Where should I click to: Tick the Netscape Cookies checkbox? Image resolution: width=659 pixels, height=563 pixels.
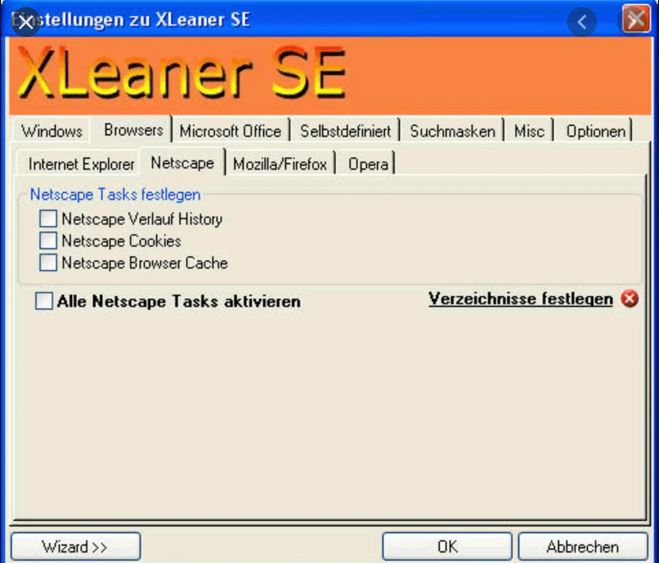(48, 240)
